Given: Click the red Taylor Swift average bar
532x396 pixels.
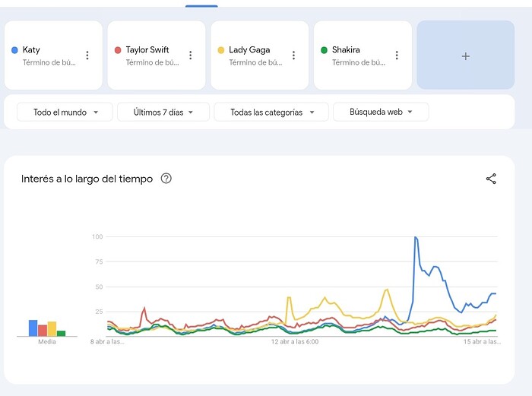Looking at the screenshot, I should [x=43, y=331].
